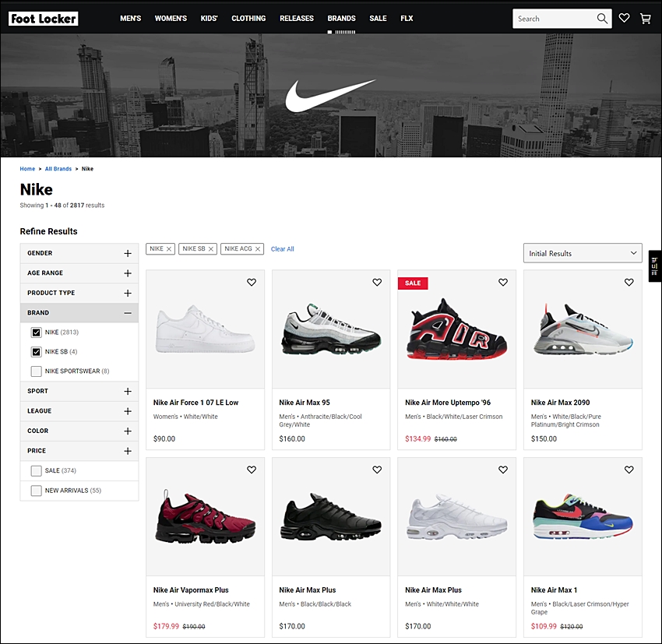Favorite the Nike Air Max 2090
The width and height of the screenshot is (662, 644).
(x=629, y=283)
